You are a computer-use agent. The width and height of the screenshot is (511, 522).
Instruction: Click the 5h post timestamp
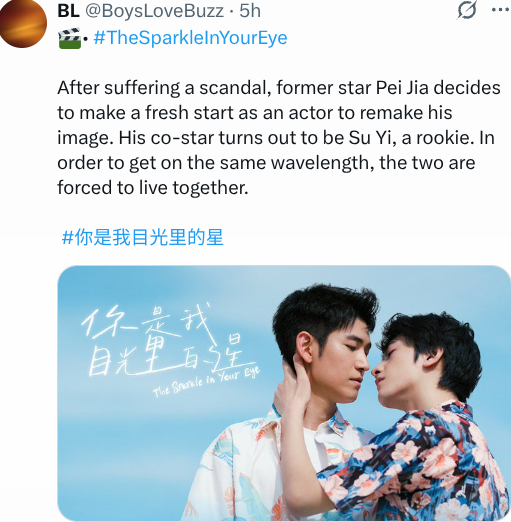(x=250, y=11)
